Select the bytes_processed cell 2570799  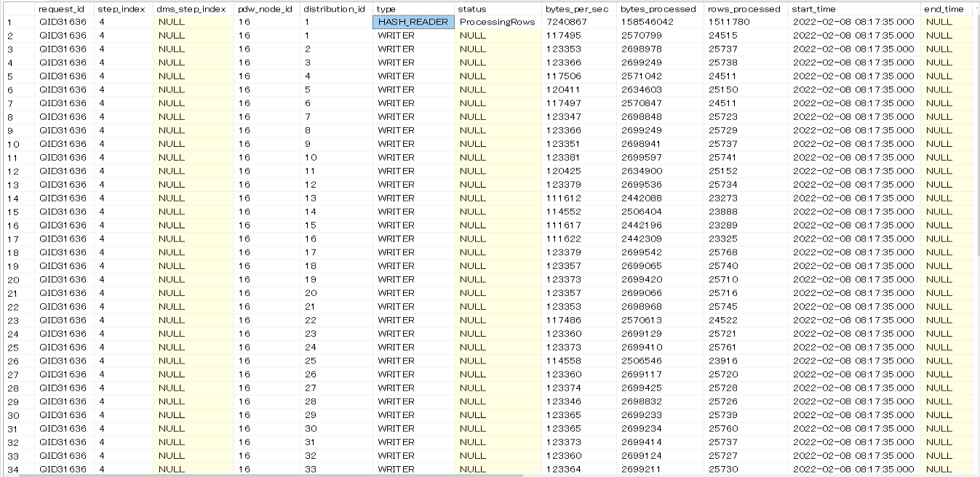(x=659, y=36)
